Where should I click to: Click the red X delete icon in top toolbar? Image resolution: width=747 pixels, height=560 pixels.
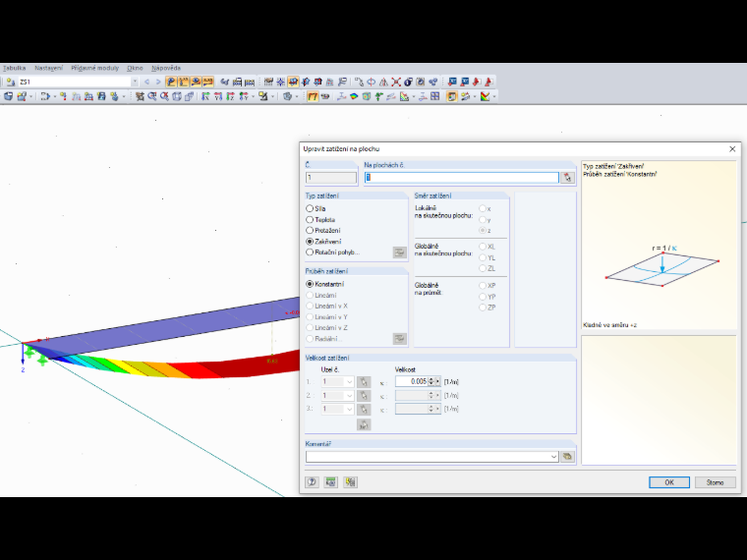pos(396,82)
